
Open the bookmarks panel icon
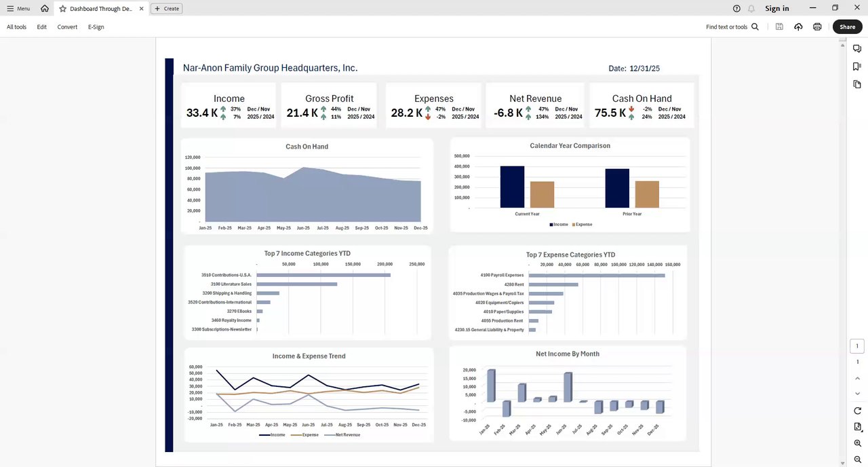(857, 67)
